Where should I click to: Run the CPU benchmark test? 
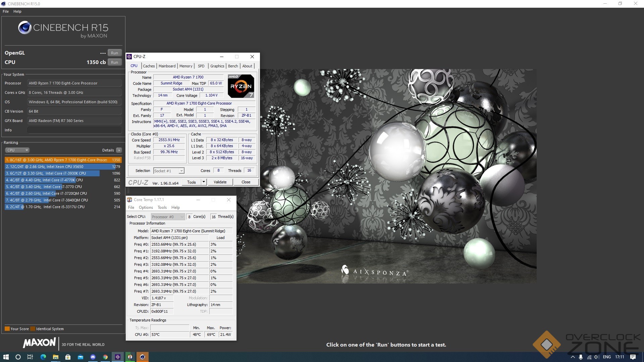114,62
